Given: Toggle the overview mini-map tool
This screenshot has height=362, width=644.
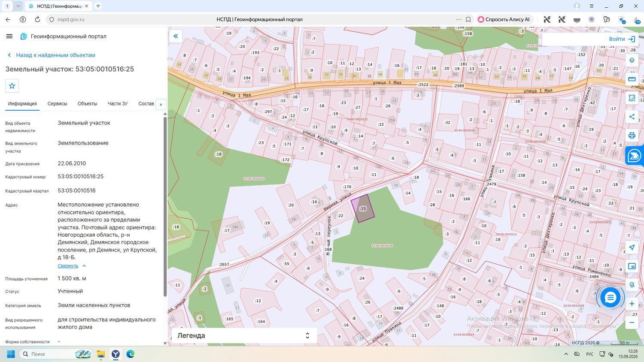Looking at the screenshot, I should [632, 266].
